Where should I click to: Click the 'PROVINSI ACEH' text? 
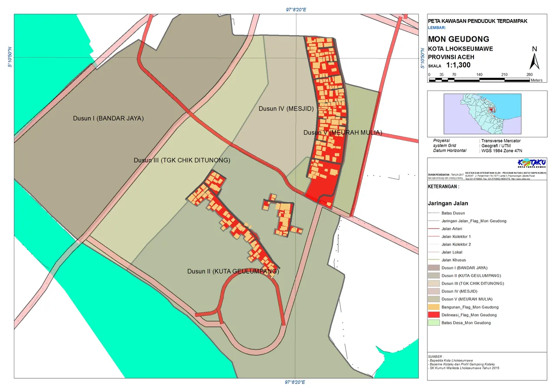pyautogui.click(x=451, y=57)
